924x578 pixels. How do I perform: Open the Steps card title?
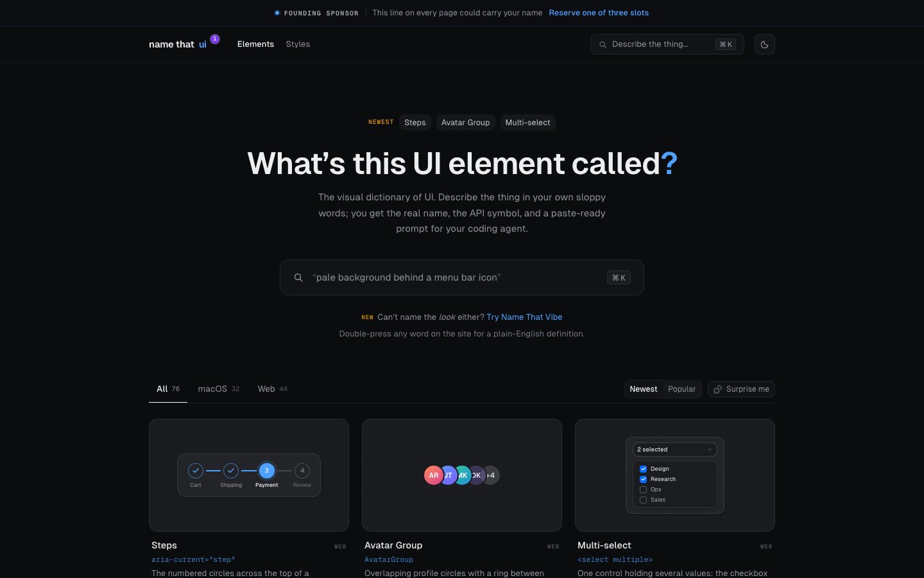164,545
